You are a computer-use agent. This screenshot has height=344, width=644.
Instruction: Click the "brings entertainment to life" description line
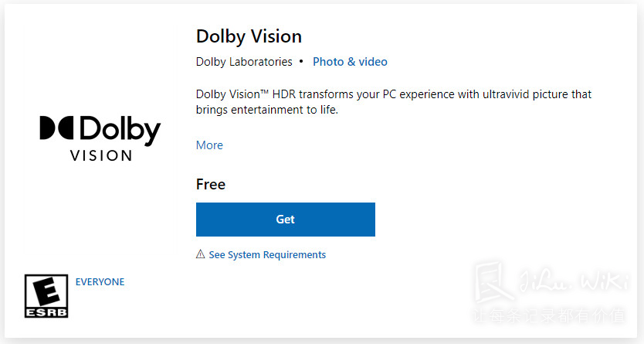[267, 110]
